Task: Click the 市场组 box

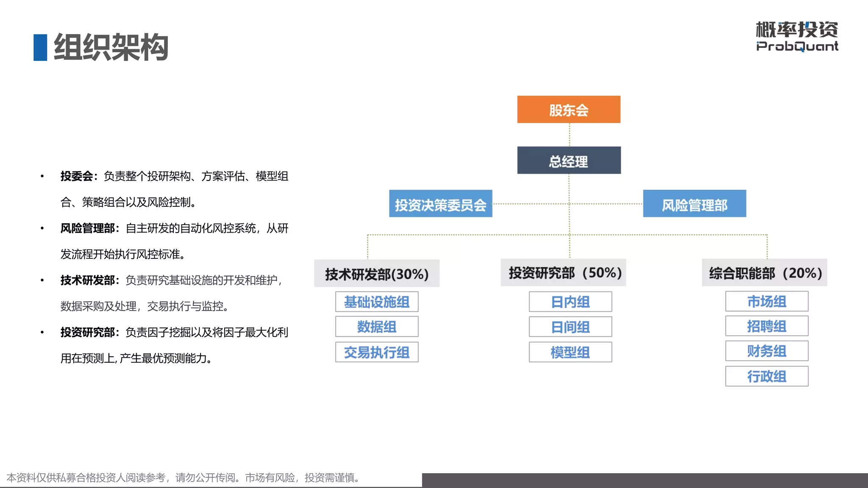Action: click(767, 302)
